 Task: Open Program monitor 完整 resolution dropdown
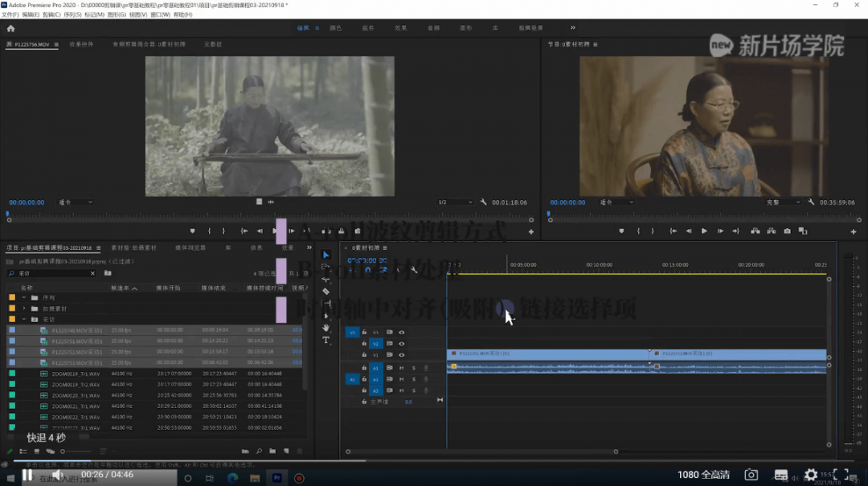click(783, 202)
